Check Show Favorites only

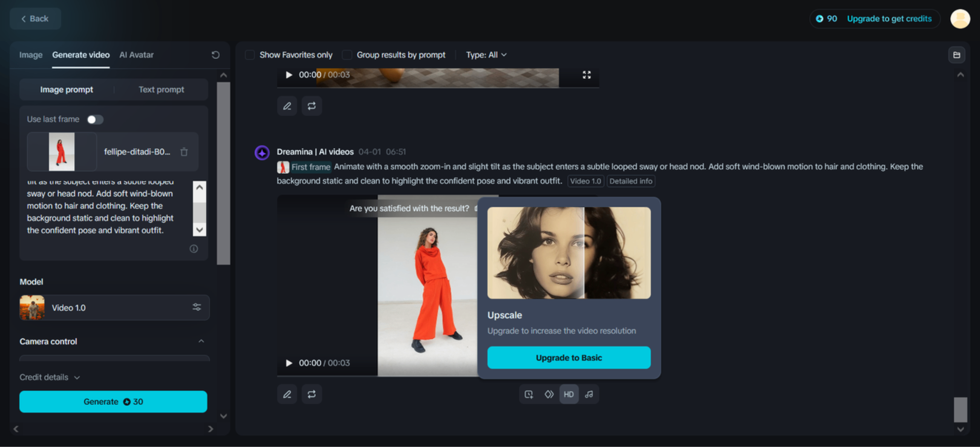[250, 55]
